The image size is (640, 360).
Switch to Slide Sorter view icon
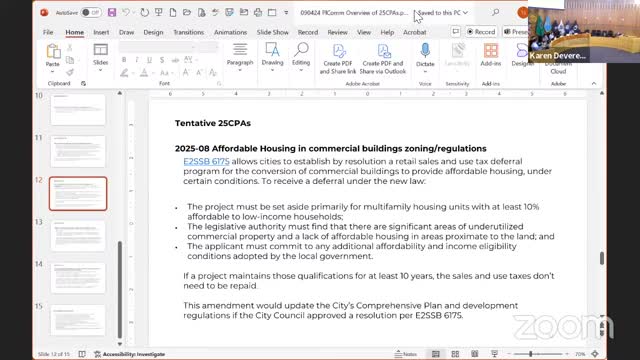click(455, 354)
